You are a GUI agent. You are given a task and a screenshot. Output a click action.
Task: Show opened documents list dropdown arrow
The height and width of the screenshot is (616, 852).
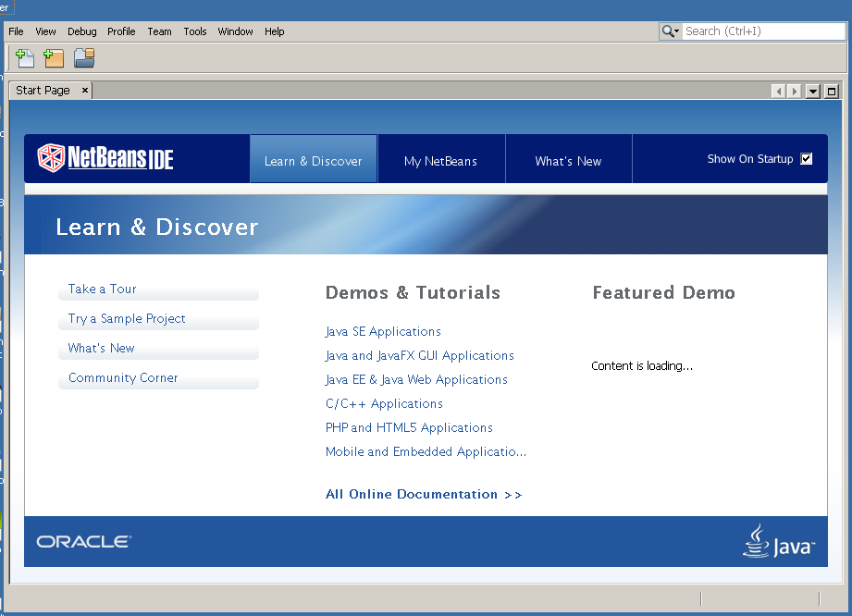[813, 92]
